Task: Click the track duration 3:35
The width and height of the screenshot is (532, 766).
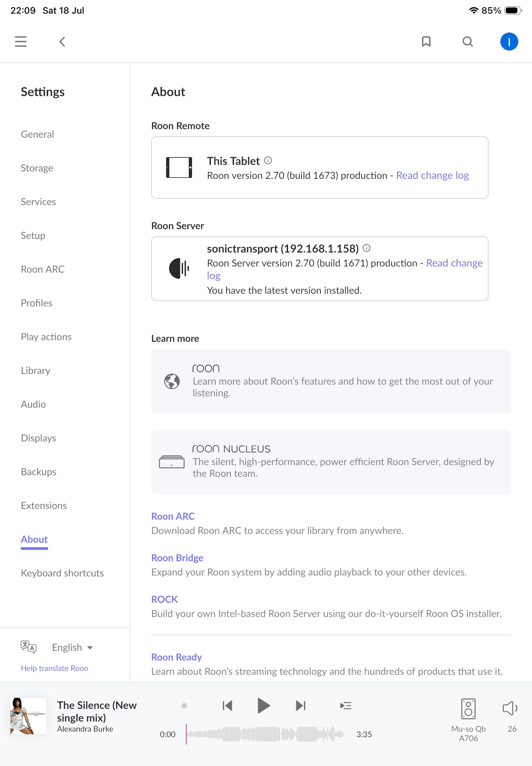Action: [x=364, y=734]
